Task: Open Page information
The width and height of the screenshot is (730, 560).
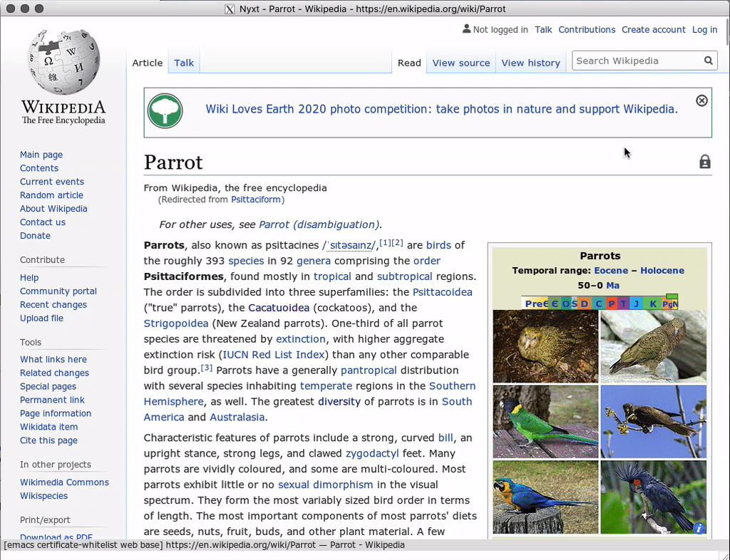Action: pos(56,413)
